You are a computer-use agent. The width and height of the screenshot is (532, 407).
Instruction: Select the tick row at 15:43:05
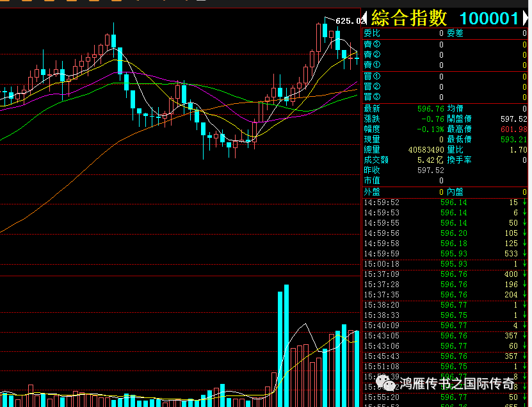click(445, 336)
